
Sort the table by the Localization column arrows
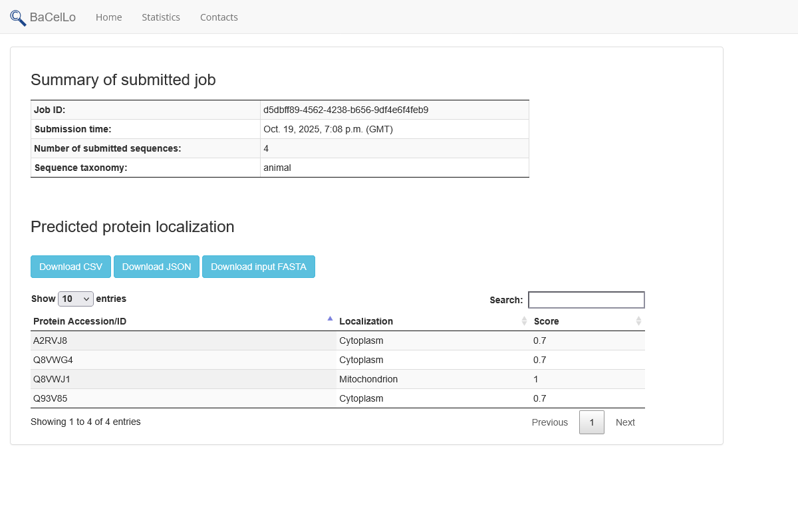coord(525,321)
